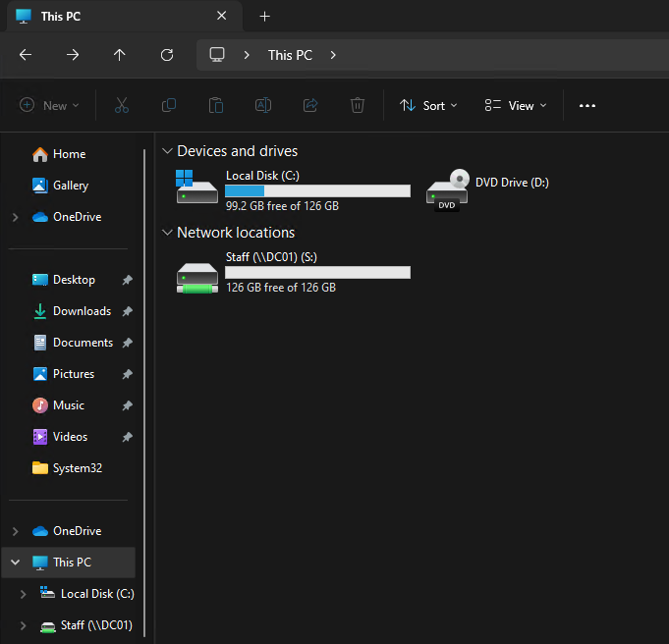Screen dimensions: 669x644
Task: Click the Cut scissors icon in toolbar
Action: pyautogui.click(x=122, y=105)
